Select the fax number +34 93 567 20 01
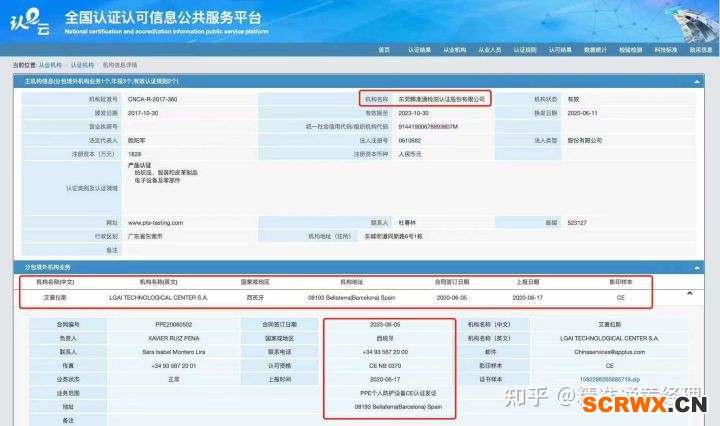 click(x=174, y=366)
